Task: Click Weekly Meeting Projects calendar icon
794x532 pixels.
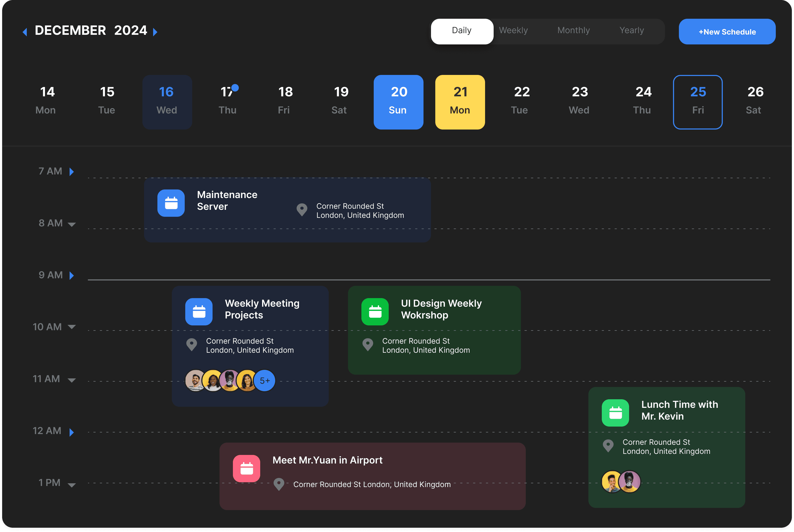Action: tap(199, 311)
